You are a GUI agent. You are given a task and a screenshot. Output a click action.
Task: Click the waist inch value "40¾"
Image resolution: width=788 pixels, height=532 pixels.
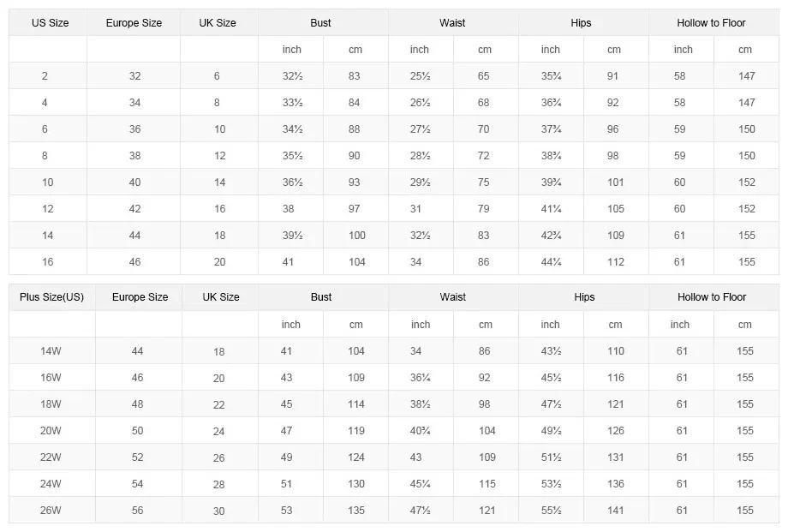[421, 431]
